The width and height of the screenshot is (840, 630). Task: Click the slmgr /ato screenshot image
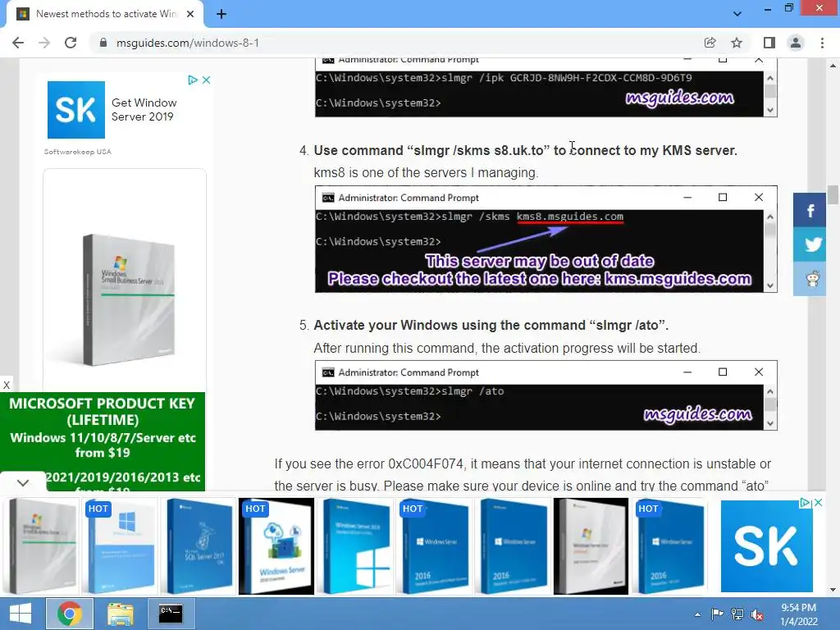(546, 395)
